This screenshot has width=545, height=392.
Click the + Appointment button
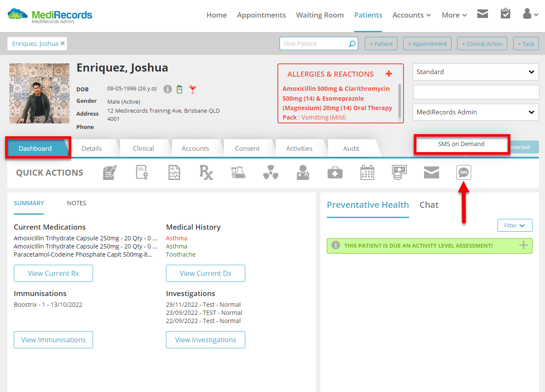[x=427, y=44]
